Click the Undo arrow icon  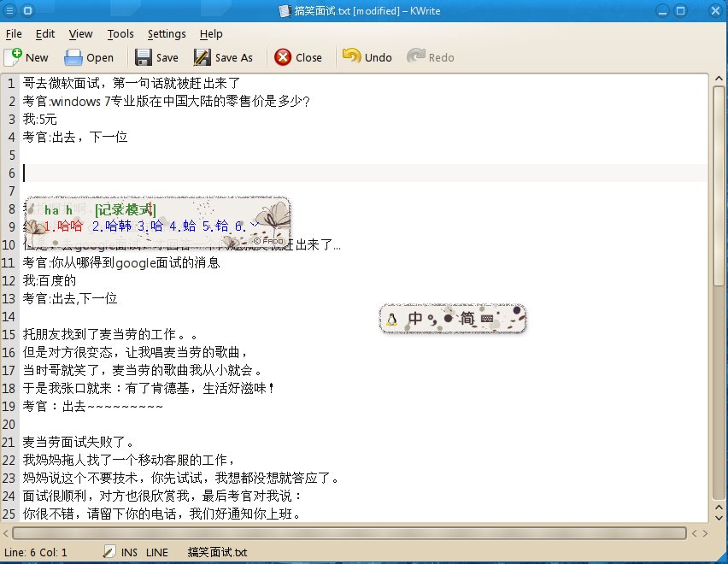click(x=351, y=56)
